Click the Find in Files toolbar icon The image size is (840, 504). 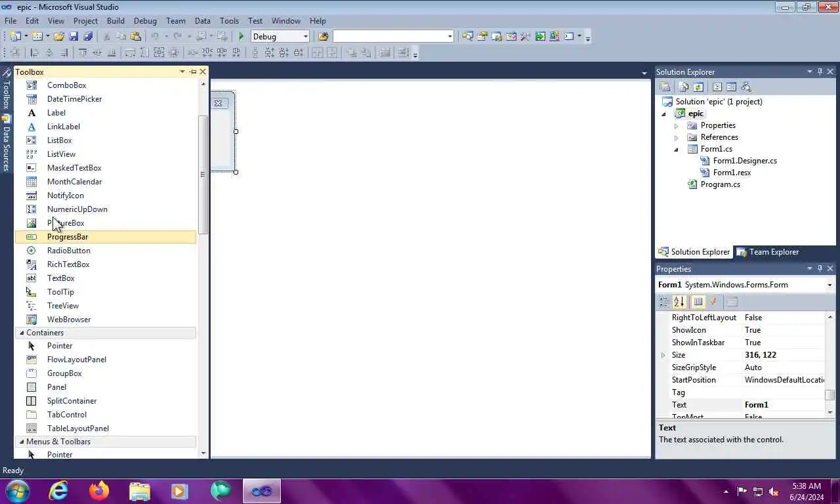[323, 36]
